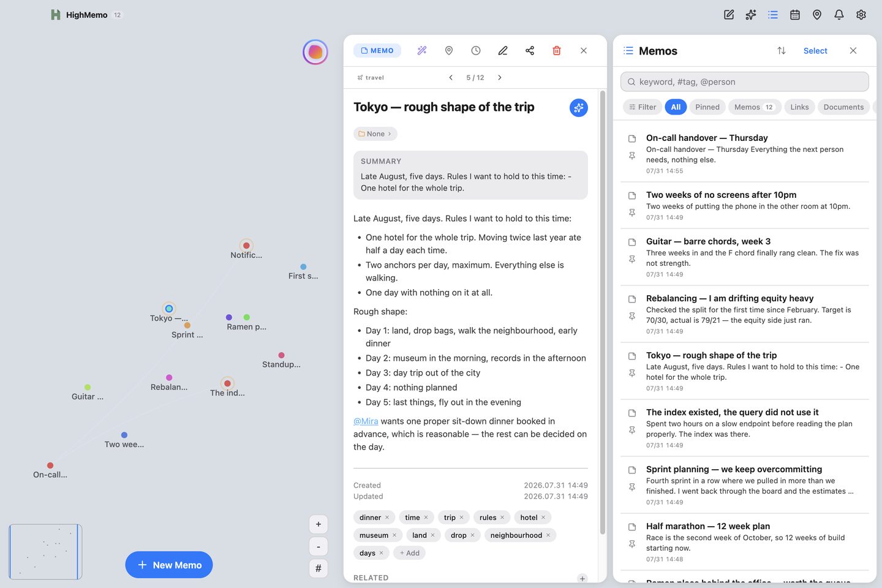Viewport: 882px width, 588px height.
Task: Click the green Guitar graph node
Action: tap(88, 387)
